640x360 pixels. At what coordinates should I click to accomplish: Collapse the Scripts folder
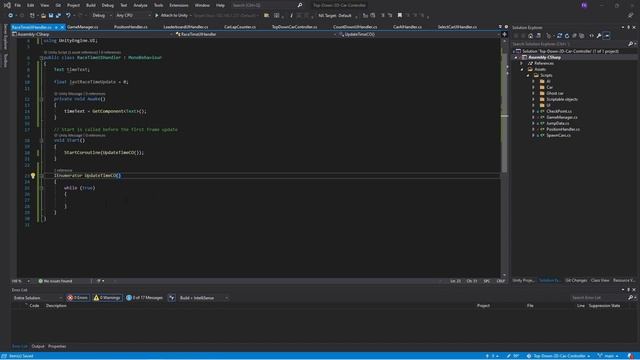click(528, 76)
